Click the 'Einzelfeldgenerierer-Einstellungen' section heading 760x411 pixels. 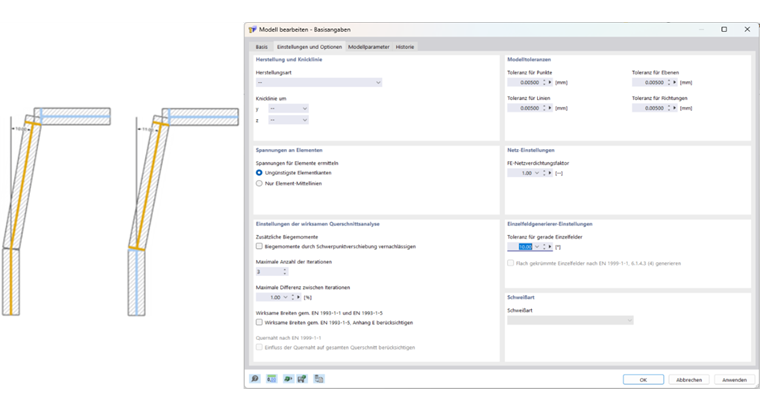(550, 224)
